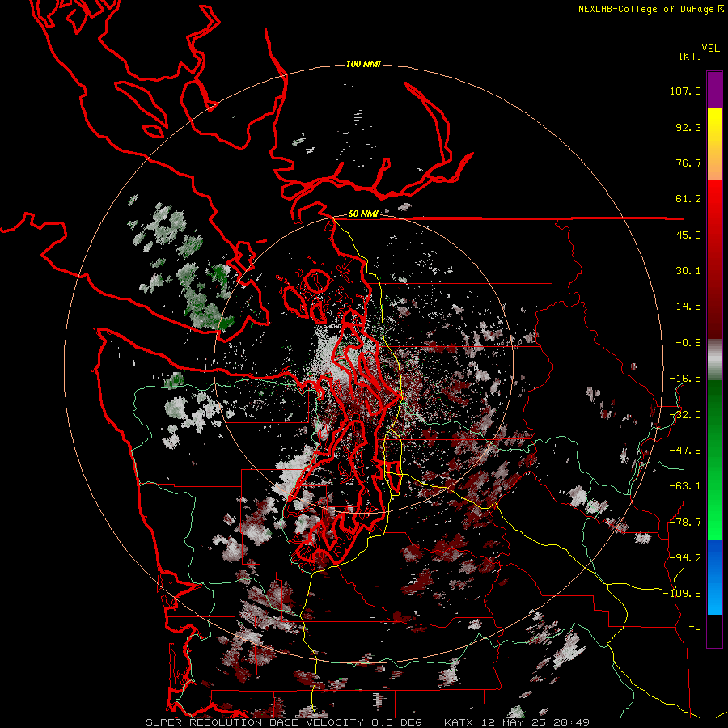The height and width of the screenshot is (728, 728).
Task: Click the 14.5 legend value
Action: coord(688,307)
